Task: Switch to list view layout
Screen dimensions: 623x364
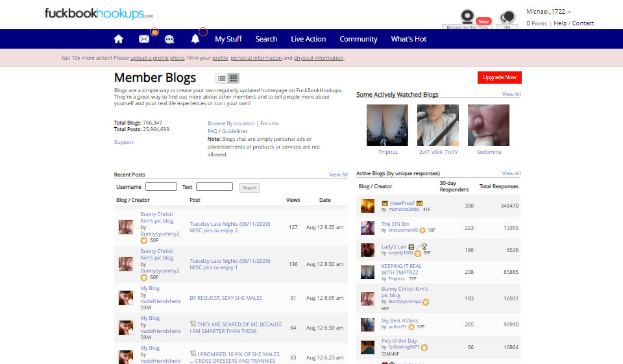Action: coord(221,79)
